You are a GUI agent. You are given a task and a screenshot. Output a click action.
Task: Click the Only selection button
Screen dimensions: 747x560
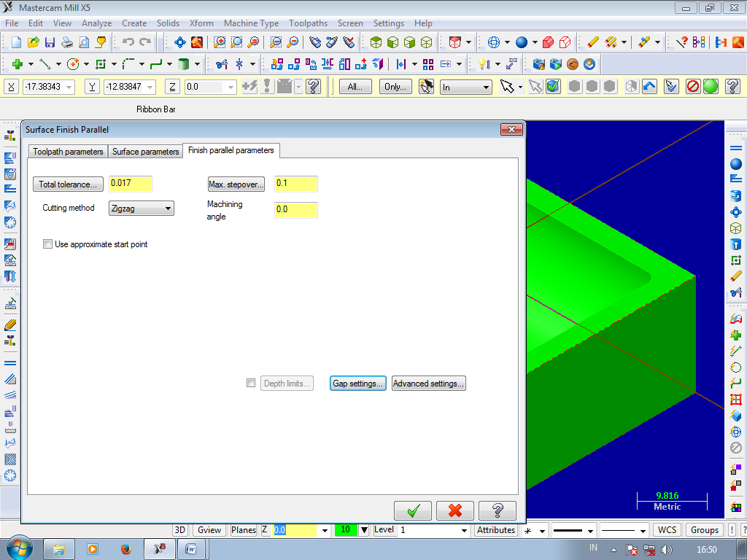(395, 87)
